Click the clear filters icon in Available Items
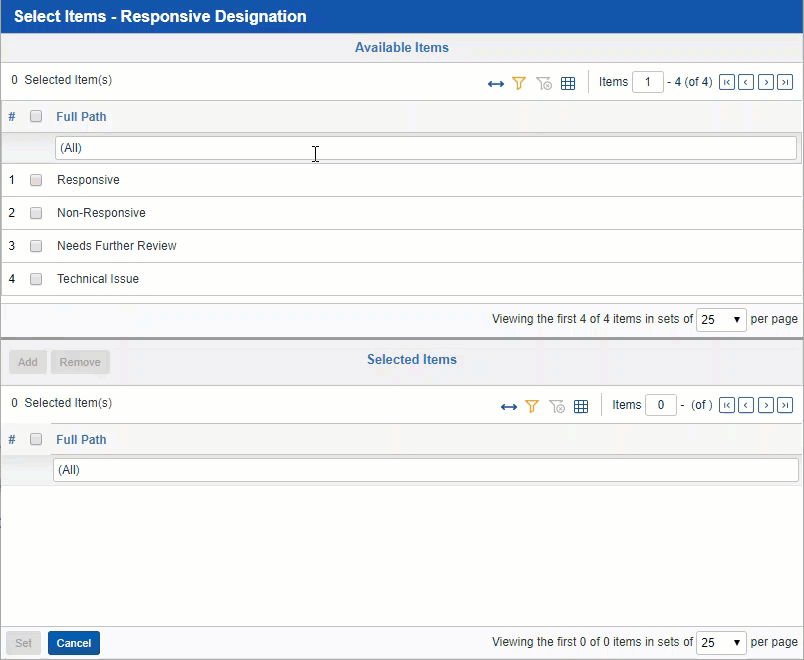The image size is (804, 660). tap(544, 84)
